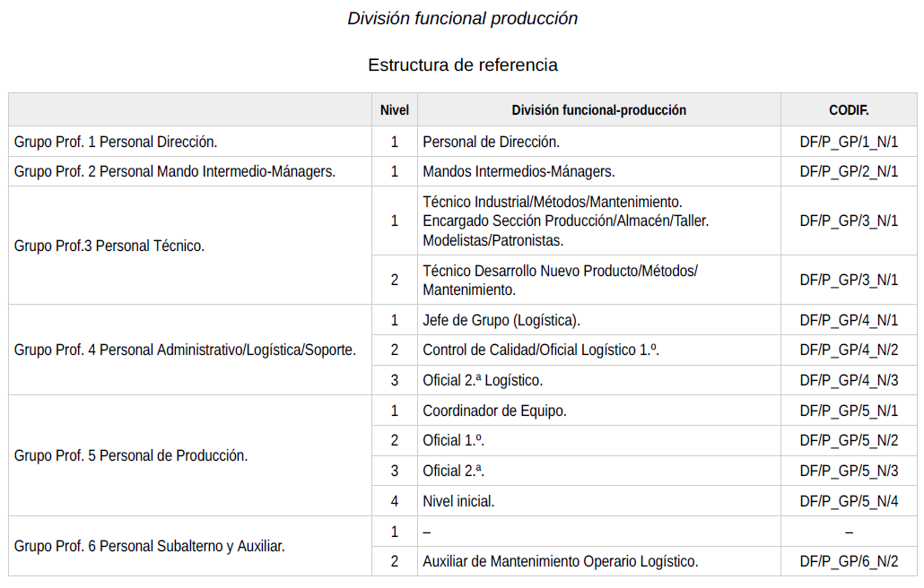Click the "Grupo Prof. 4 Personal Administrativo/Logística/Soporte" cell
Image resolution: width=924 pixels, height=588 pixels.
(x=185, y=350)
